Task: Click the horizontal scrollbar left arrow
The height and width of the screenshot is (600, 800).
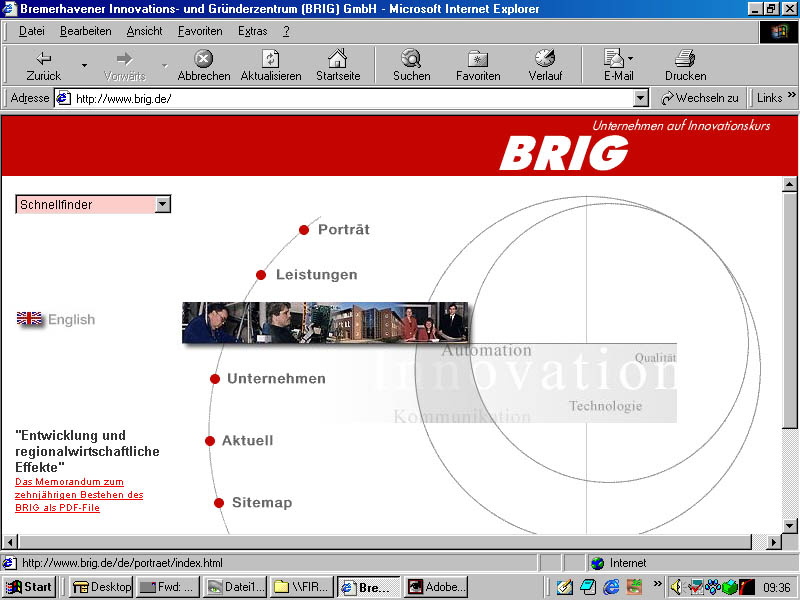Action: [x=10, y=542]
